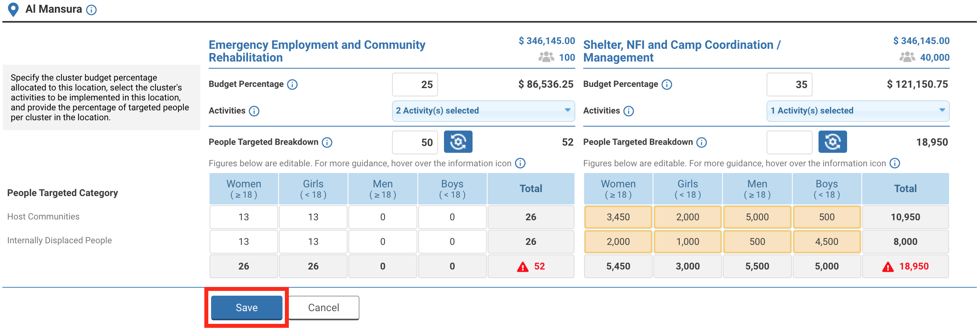Click the empty people targeted field for Shelter
980x331 pixels.
(790, 142)
